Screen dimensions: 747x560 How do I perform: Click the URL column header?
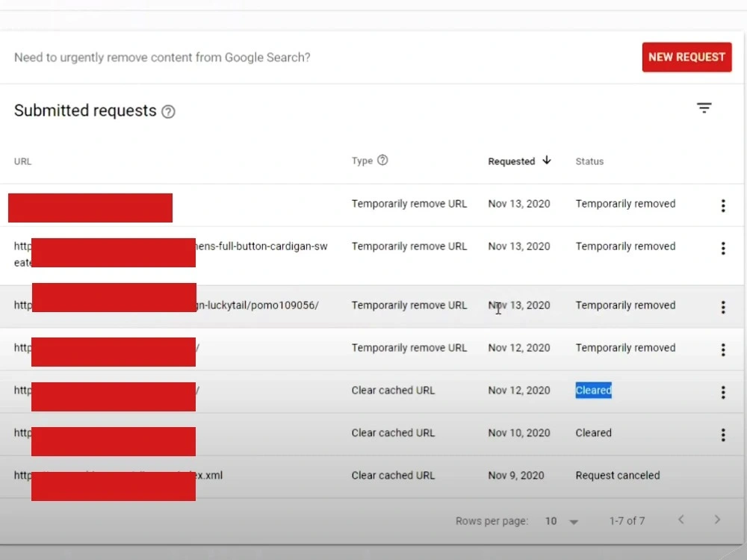click(x=22, y=161)
